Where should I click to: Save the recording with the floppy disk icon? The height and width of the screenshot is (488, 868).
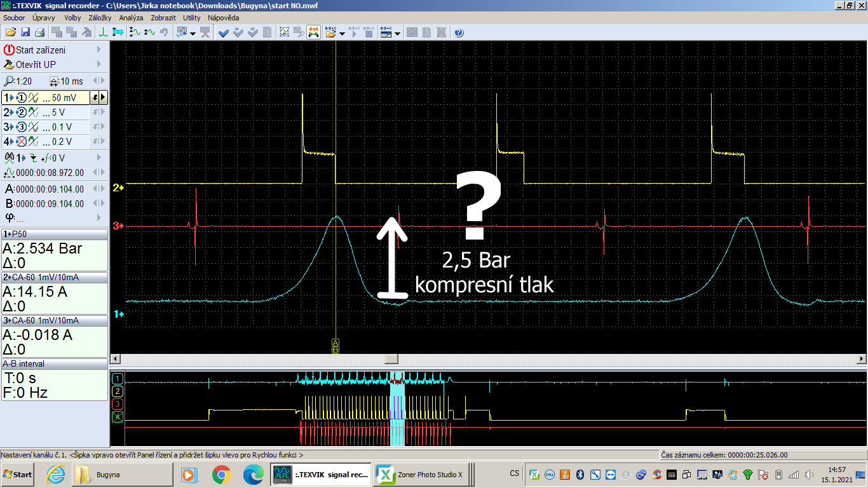pyautogui.click(x=25, y=32)
